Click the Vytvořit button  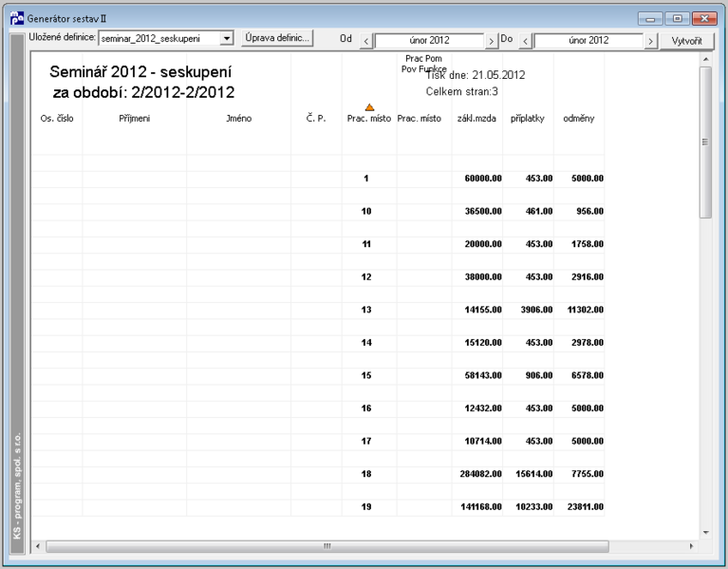686,41
